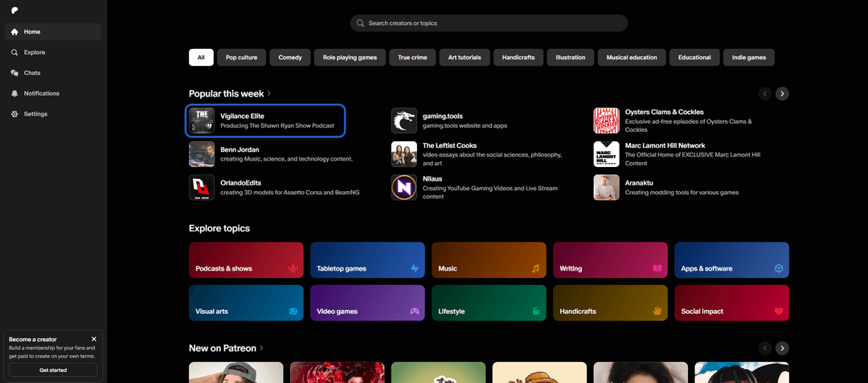The image size is (868, 383).
Task: Open Explore in sidebar
Action: coord(53,52)
